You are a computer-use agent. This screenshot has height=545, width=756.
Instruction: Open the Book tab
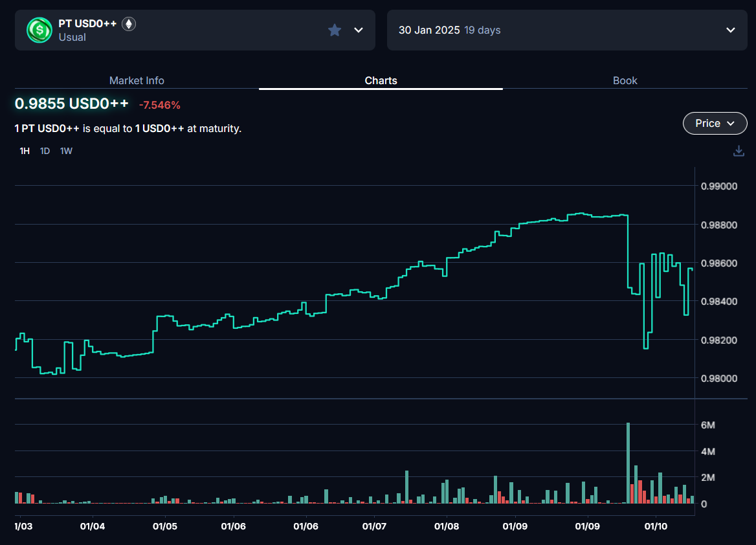(x=625, y=80)
